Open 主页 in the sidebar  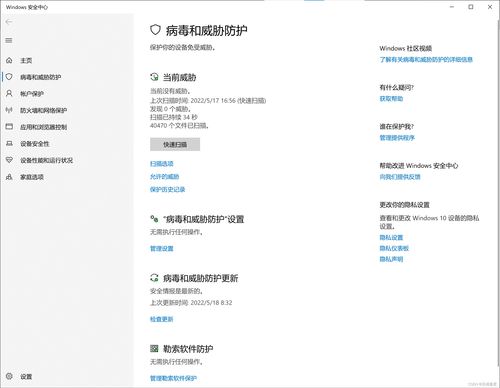pos(26,60)
